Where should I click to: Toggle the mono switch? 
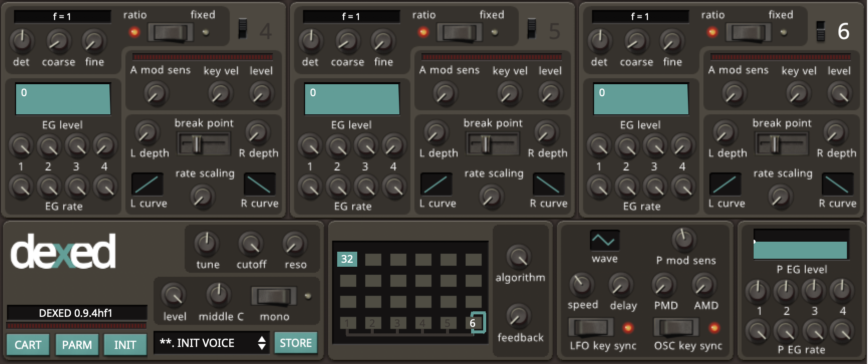[274, 296]
